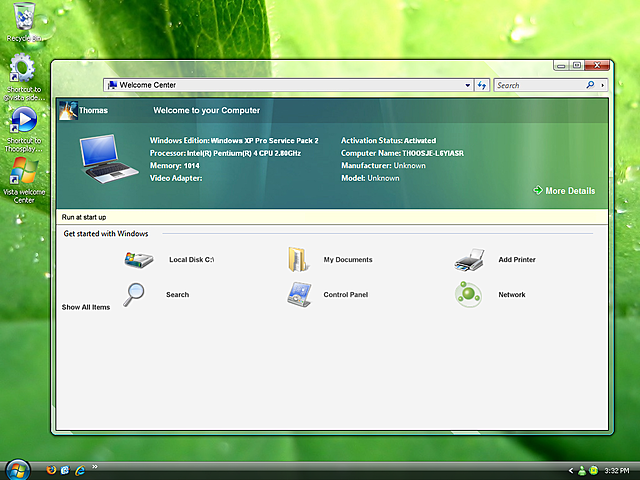Screen dimensions: 640x480
Task: Click the refresh button beside address bar
Action: point(482,85)
